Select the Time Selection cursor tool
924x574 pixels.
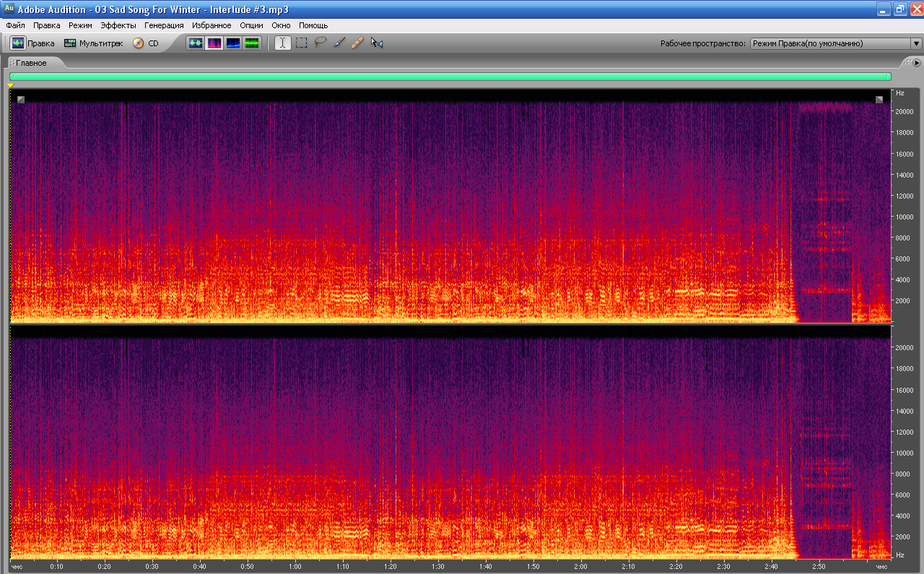click(283, 43)
